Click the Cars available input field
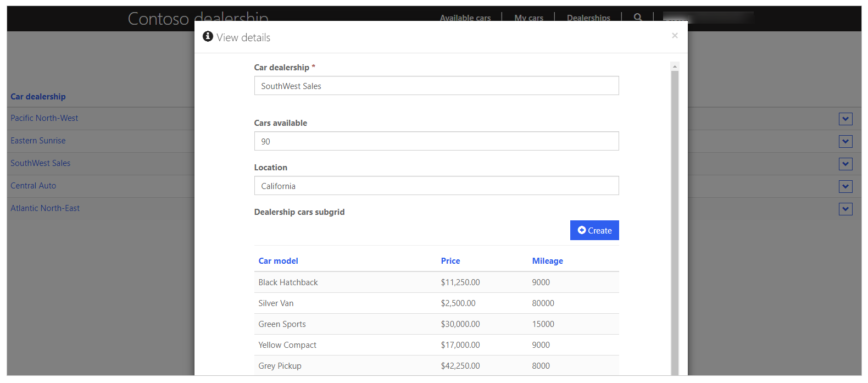868x383 pixels. click(436, 141)
